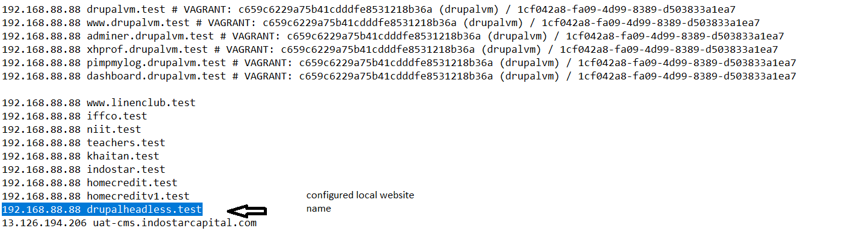Click the teachers.test host entry
This screenshot has width=868, height=245.
84,143
